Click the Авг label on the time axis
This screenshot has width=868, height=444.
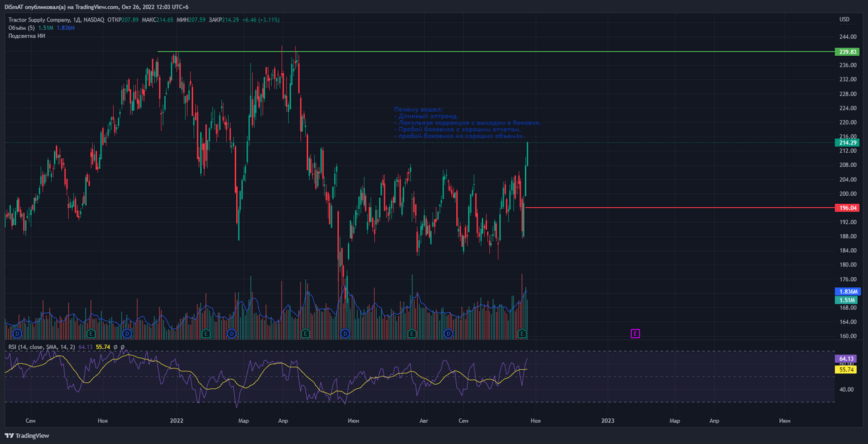423,421
